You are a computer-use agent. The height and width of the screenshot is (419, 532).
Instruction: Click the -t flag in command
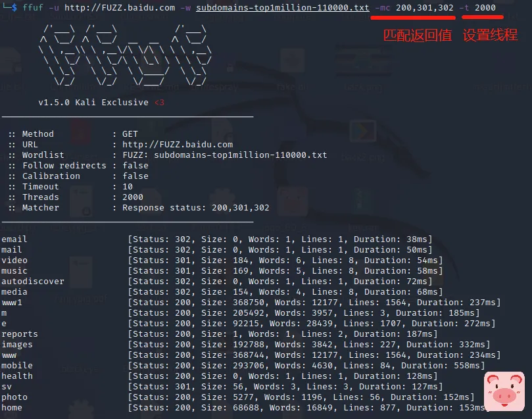(464, 7)
